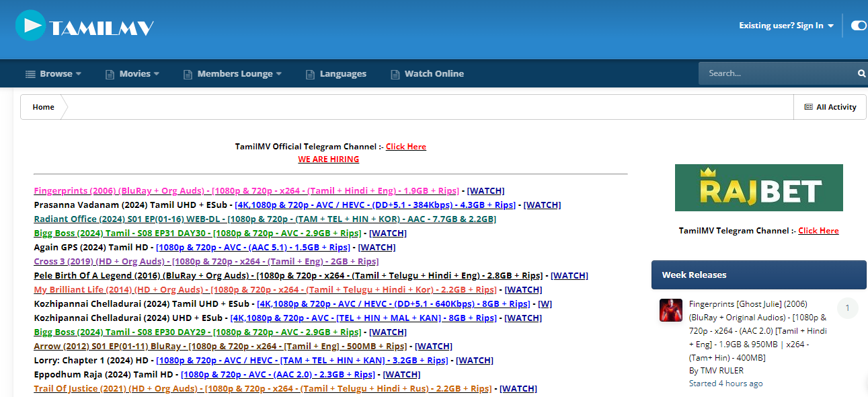Open sidebar Telegram Channel Click Here link

click(819, 231)
